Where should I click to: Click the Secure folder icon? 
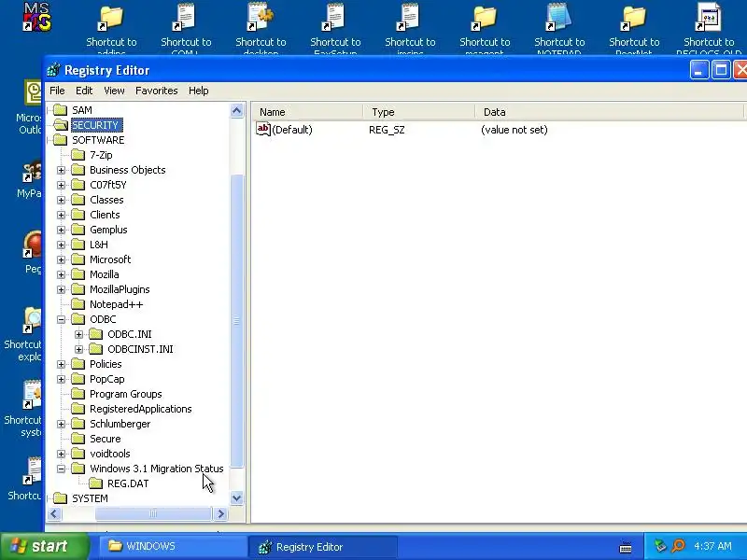point(78,439)
